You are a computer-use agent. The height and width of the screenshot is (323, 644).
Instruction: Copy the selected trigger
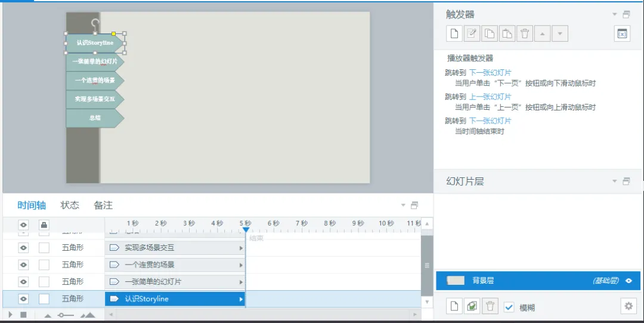(489, 34)
